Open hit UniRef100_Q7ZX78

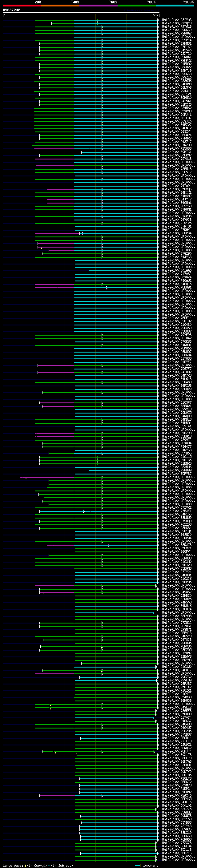pos(177,843)
